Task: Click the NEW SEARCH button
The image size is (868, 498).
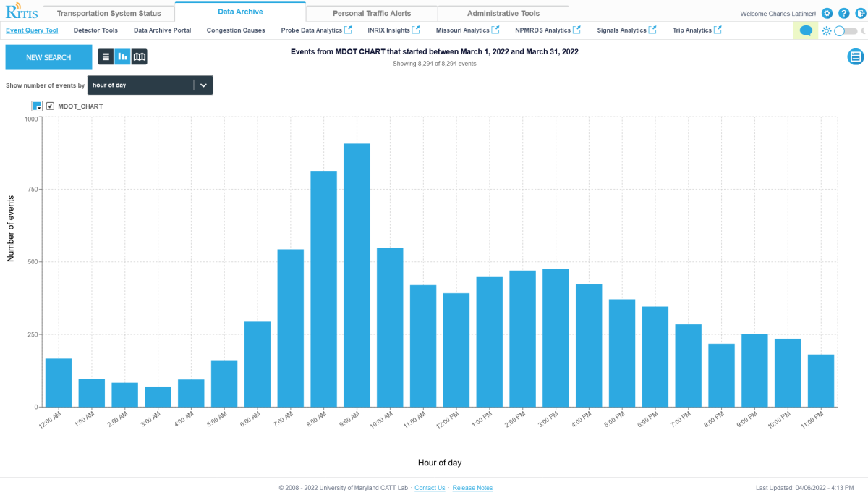Action: tap(48, 57)
